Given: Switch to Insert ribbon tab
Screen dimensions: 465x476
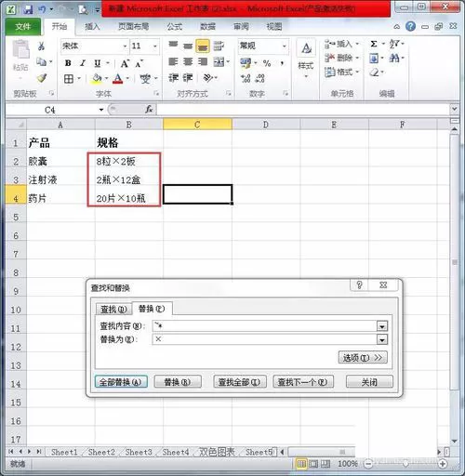Looking at the screenshot, I should [x=92, y=27].
